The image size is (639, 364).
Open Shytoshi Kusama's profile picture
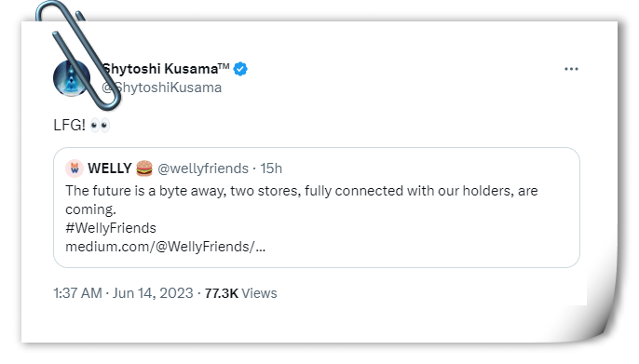(x=72, y=78)
